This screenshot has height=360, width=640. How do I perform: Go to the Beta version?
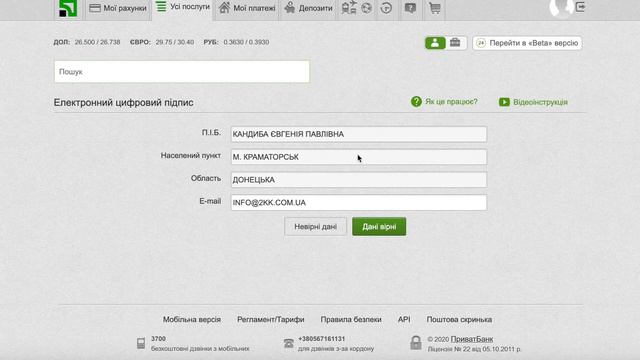(x=527, y=43)
